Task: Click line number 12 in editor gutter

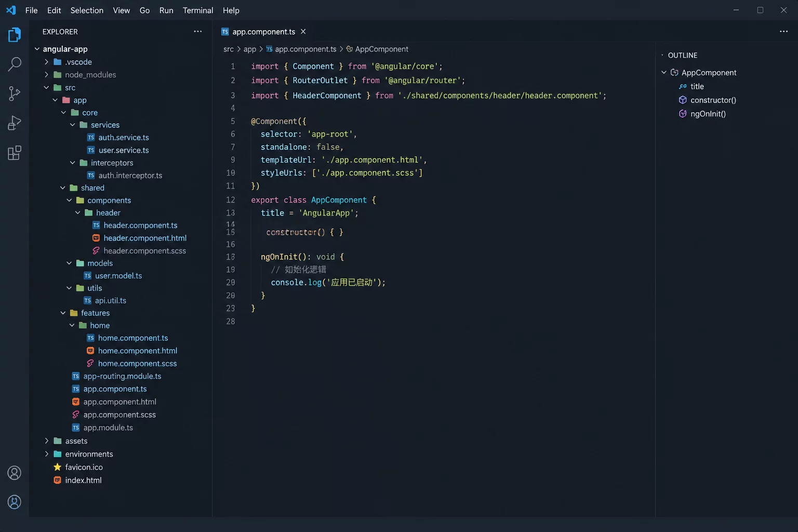Action: click(231, 200)
